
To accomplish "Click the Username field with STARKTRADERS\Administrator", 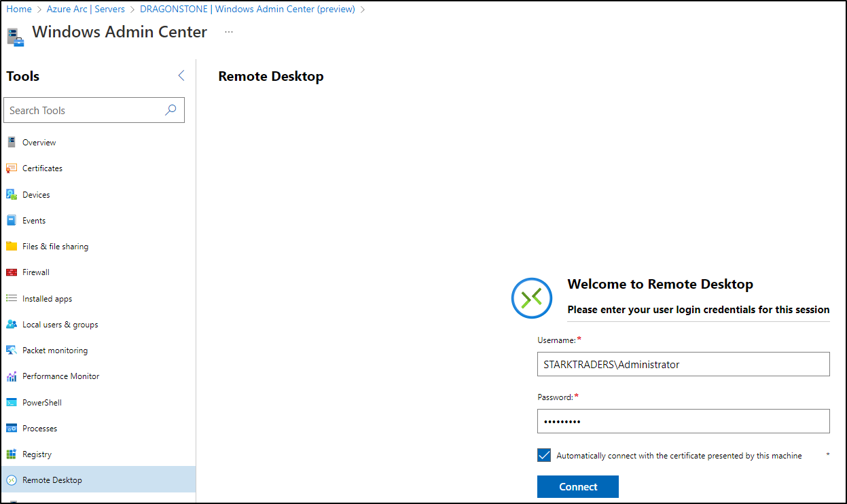I will [683, 364].
